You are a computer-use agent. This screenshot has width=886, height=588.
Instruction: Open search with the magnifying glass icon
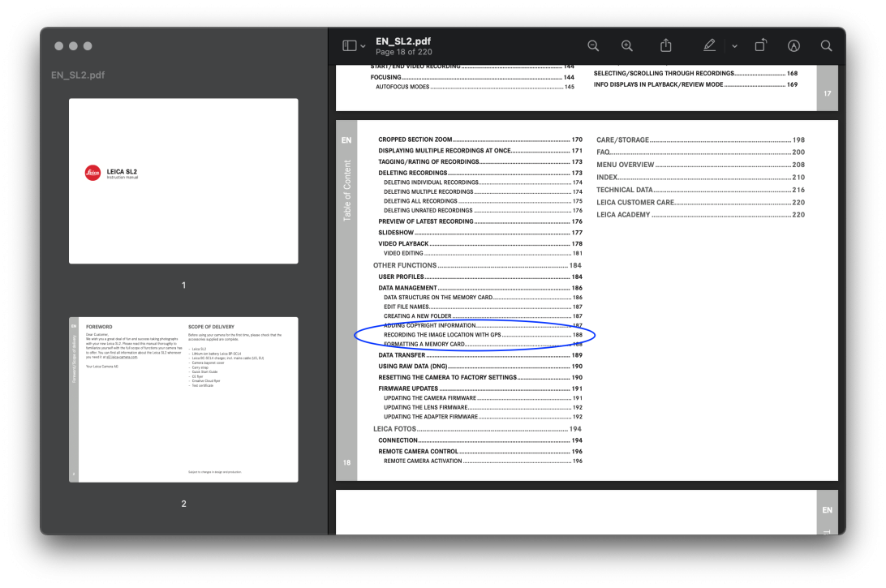(826, 46)
